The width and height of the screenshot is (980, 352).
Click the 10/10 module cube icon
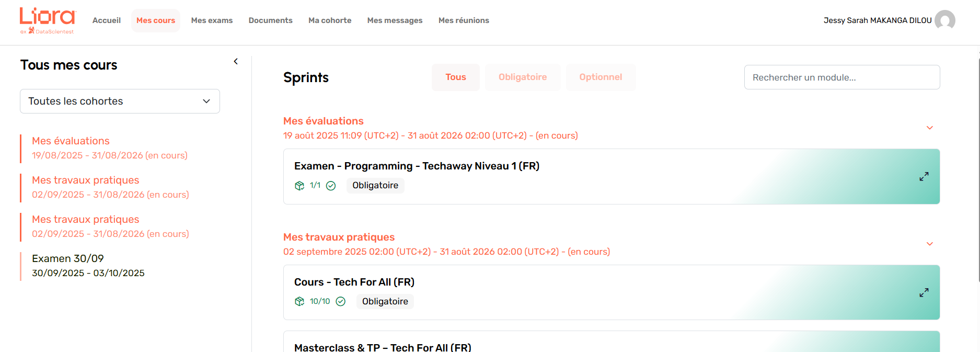pyautogui.click(x=299, y=302)
